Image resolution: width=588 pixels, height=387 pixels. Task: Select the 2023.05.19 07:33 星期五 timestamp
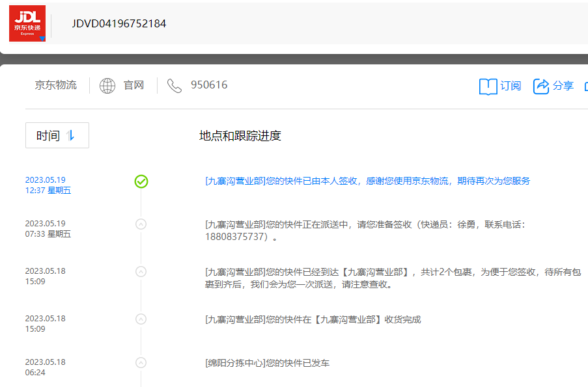point(48,228)
